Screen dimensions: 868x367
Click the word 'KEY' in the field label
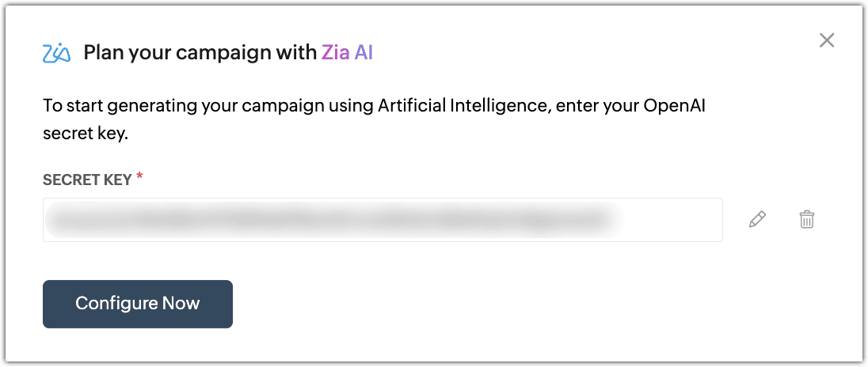[116, 180]
